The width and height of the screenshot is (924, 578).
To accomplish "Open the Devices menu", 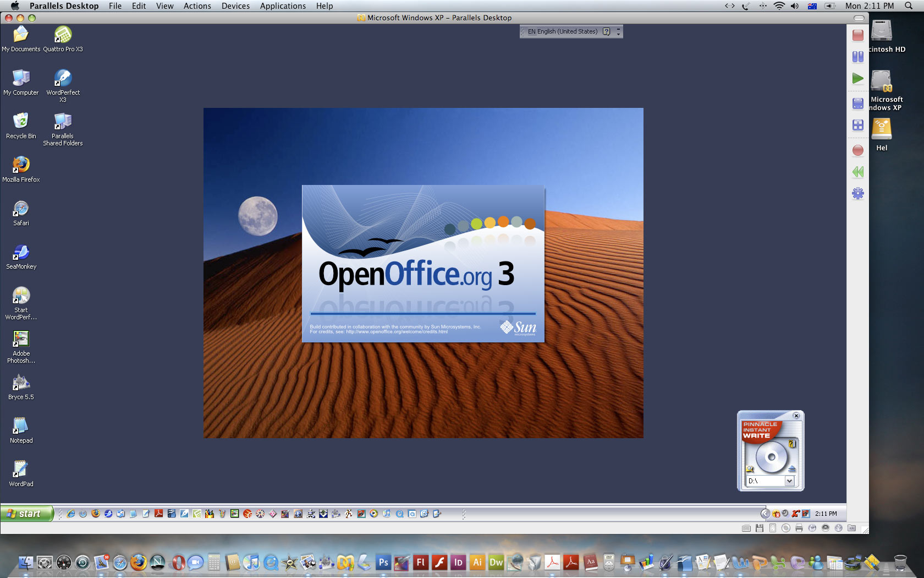I will 235,6.
